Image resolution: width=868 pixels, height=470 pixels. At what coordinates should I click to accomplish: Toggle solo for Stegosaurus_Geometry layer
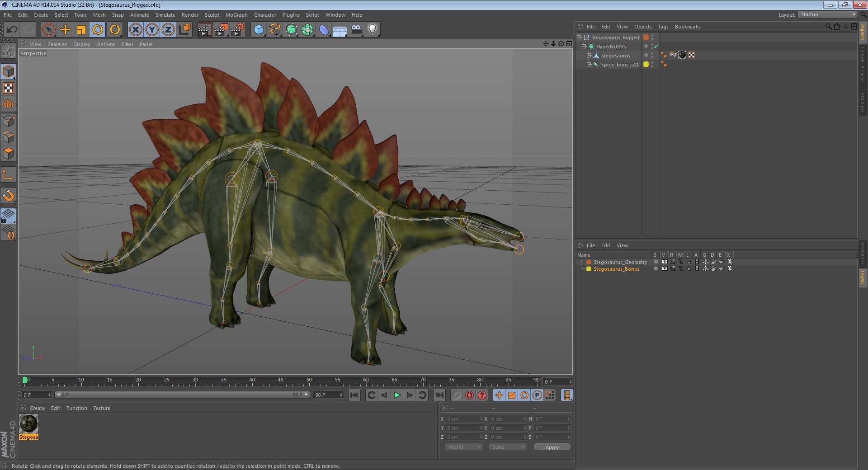click(x=656, y=262)
